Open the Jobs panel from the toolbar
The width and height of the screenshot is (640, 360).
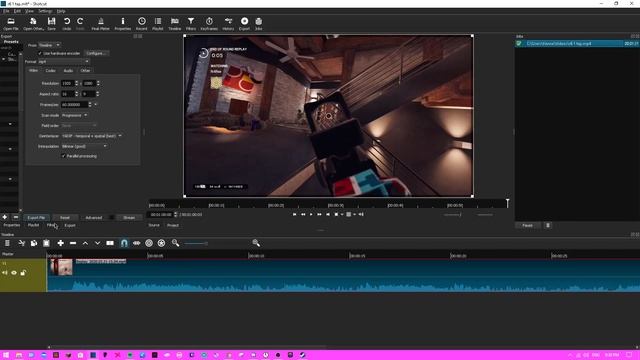(259, 24)
